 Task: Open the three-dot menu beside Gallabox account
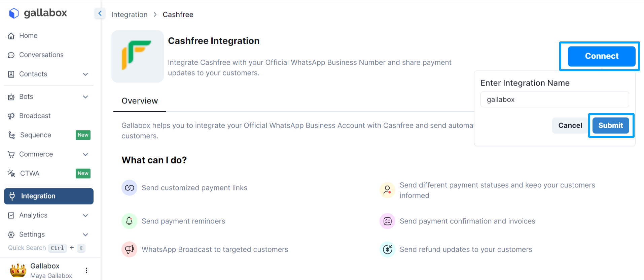[x=86, y=270]
